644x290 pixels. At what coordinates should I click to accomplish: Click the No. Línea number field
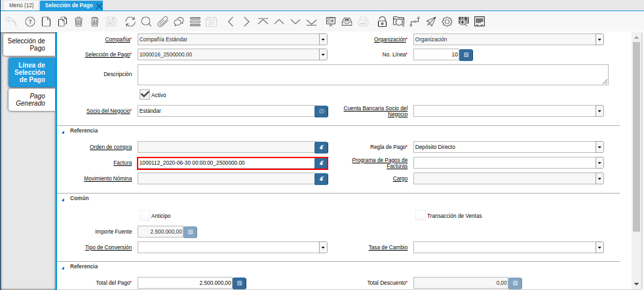coord(436,54)
